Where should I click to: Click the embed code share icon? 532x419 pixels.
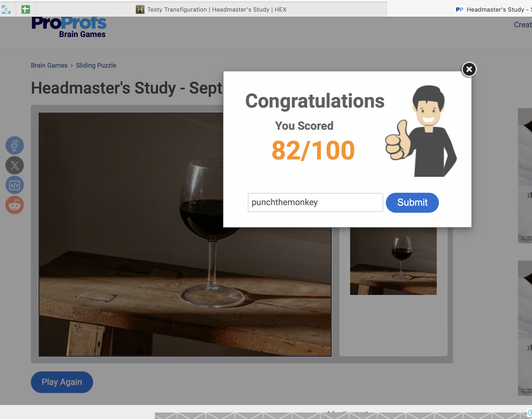point(15,185)
